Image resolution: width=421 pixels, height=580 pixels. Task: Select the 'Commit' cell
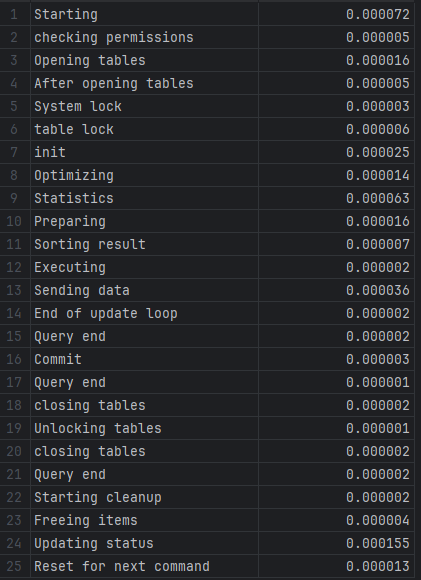pyautogui.click(x=144, y=359)
